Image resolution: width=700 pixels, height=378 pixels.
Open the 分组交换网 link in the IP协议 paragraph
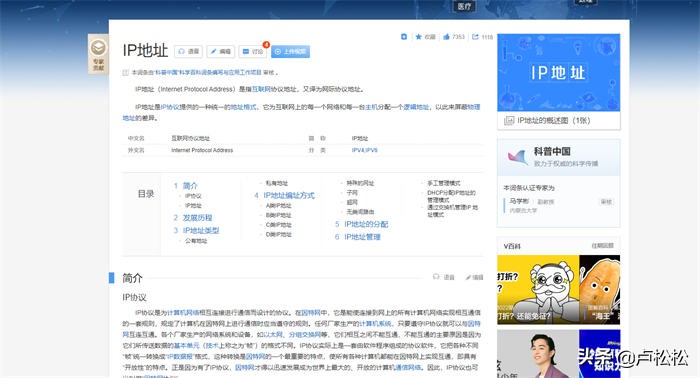click(305, 335)
